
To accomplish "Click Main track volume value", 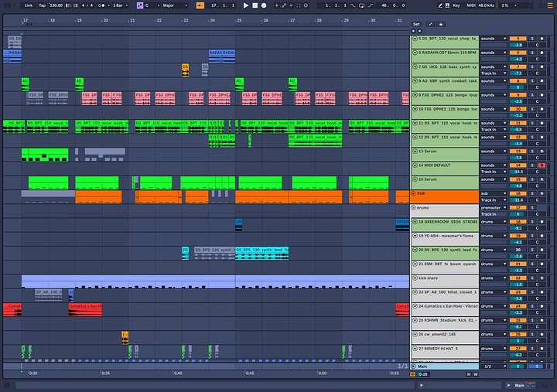I will 518,366.
